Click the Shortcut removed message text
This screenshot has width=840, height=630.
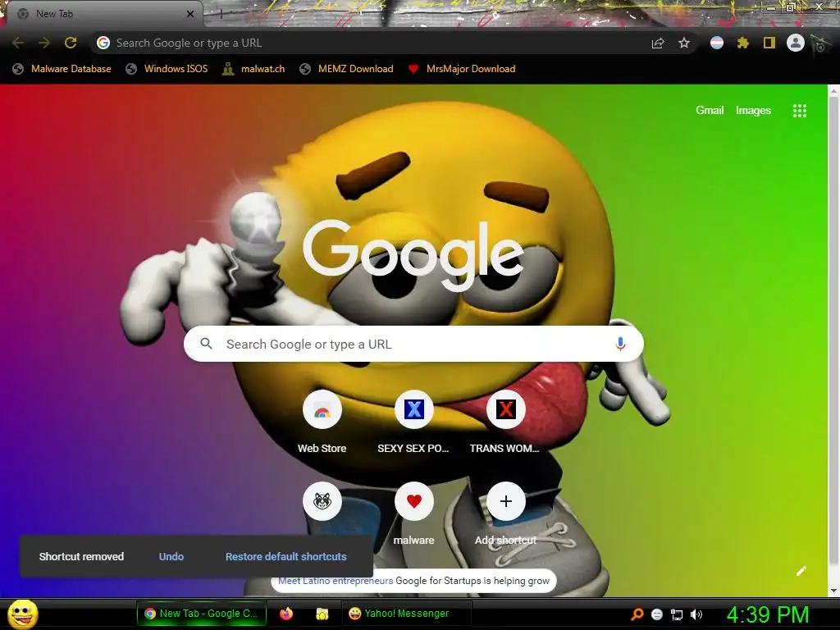pyautogui.click(x=81, y=557)
